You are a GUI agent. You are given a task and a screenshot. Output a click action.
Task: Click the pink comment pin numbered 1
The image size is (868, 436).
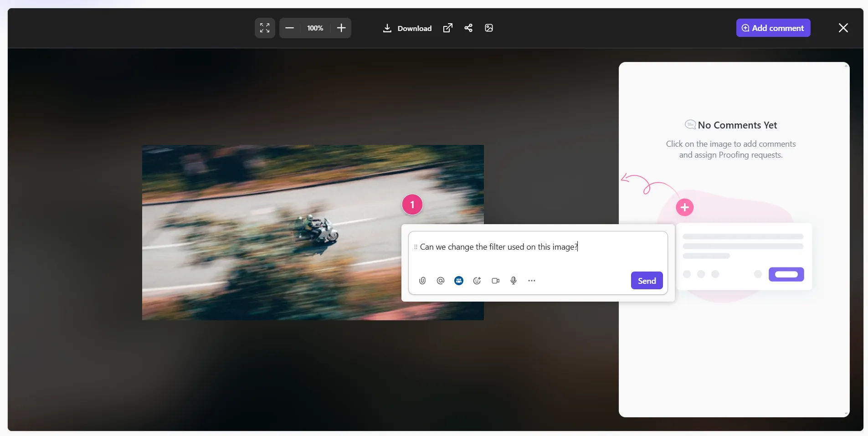(412, 205)
